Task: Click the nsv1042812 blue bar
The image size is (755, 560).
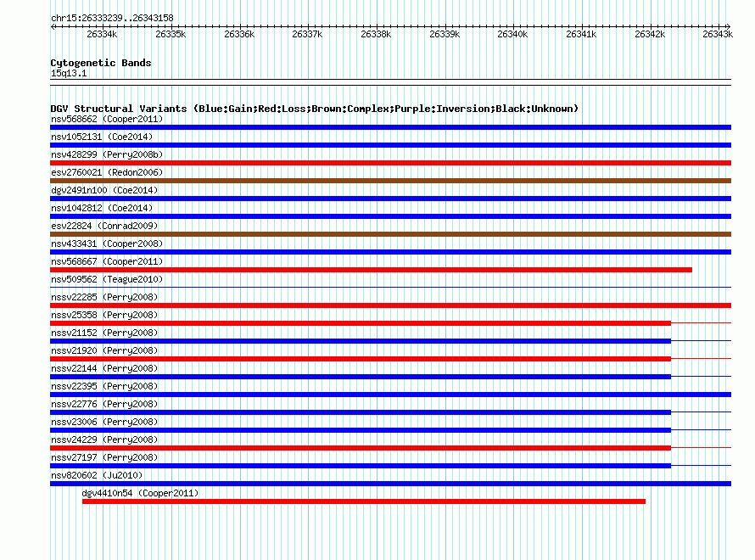Action: 390,216
